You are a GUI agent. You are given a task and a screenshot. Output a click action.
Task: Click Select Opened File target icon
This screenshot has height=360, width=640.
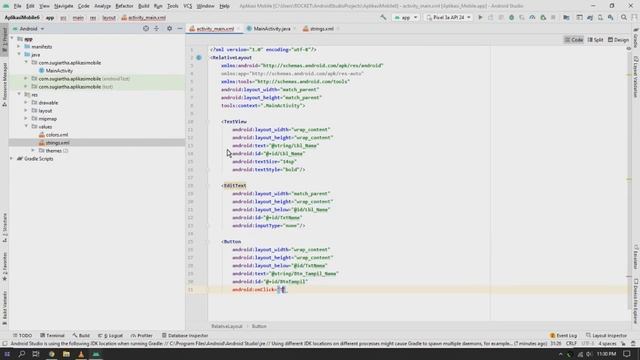pos(146,29)
